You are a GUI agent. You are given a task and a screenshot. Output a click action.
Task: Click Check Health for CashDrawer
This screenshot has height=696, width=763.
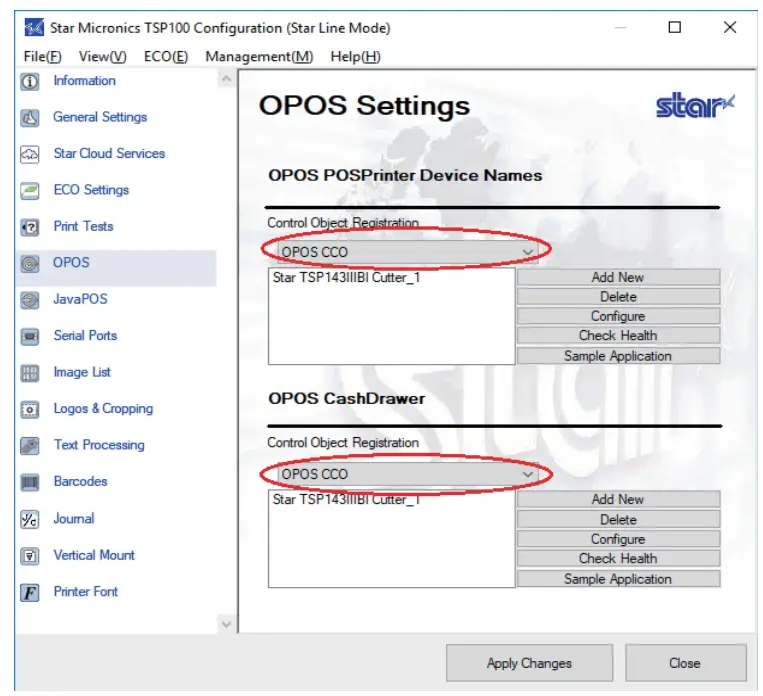(618, 558)
